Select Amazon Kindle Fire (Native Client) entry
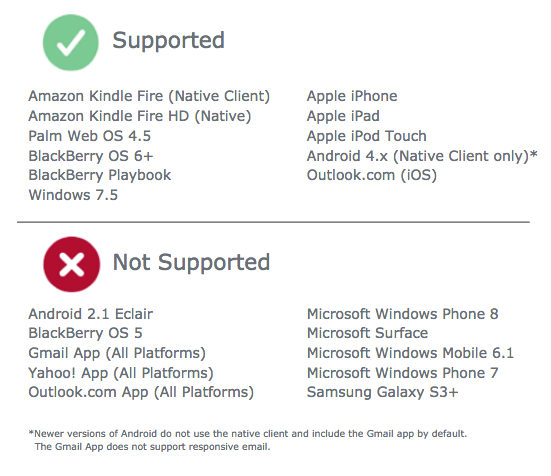The width and height of the screenshot is (551, 476). pyautogui.click(x=149, y=97)
